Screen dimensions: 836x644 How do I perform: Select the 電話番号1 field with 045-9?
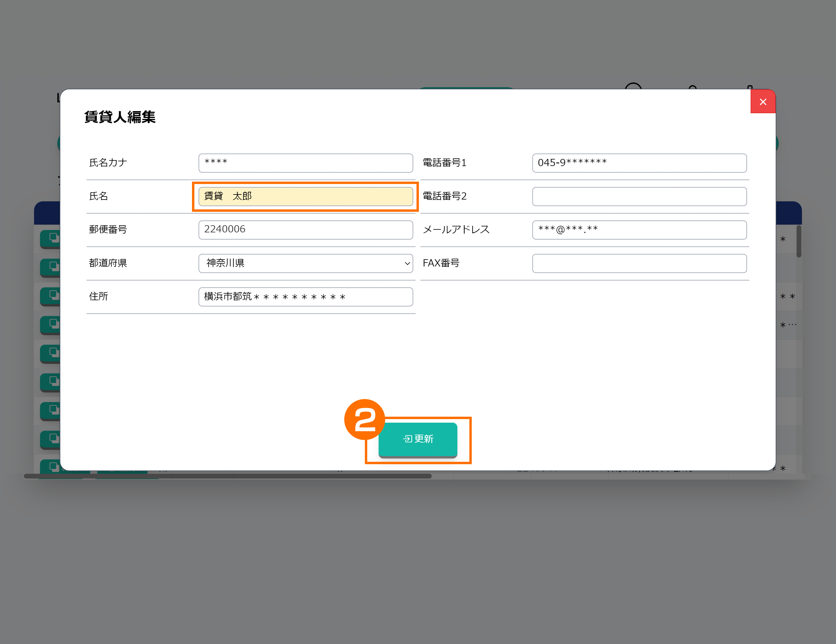click(639, 163)
